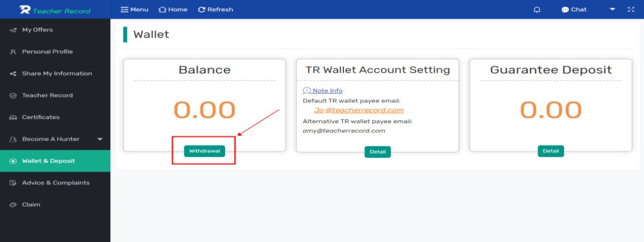Select Wallet & Deposit sidebar item

tap(55, 161)
